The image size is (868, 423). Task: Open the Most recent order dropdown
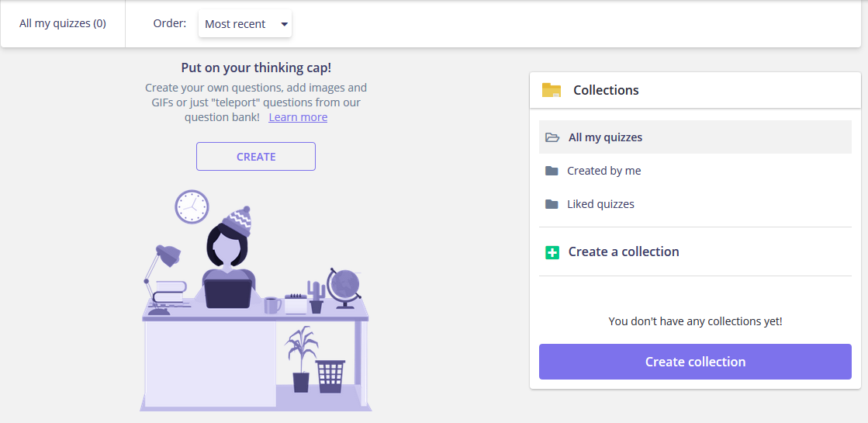pyautogui.click(x=244, y=24)
